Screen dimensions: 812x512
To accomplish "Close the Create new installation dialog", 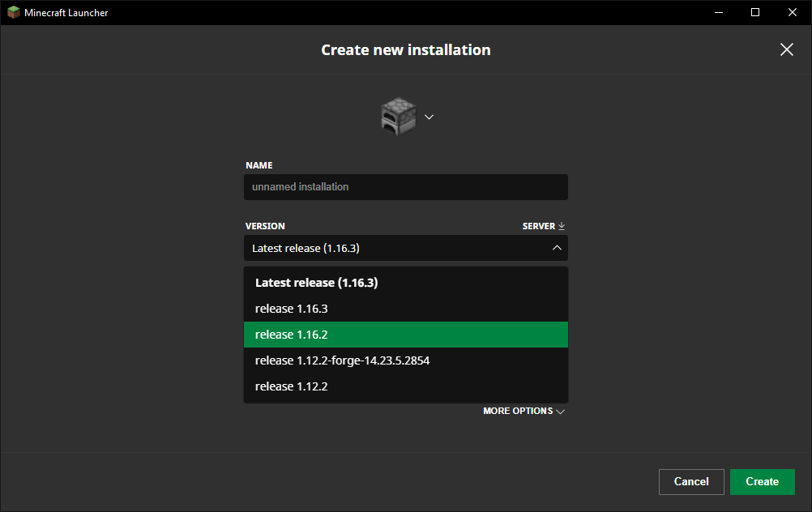I will click(786, 49).
